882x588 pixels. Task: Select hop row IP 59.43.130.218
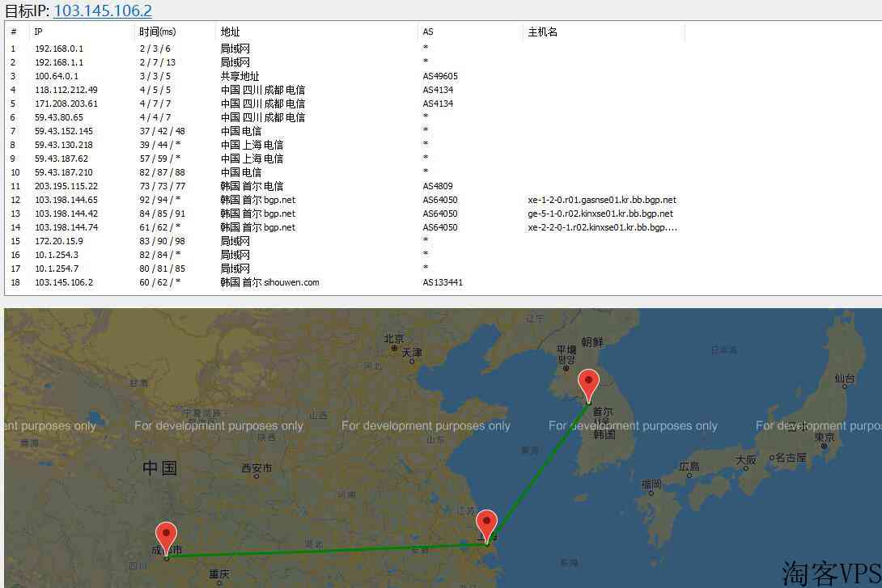point(64,145)
